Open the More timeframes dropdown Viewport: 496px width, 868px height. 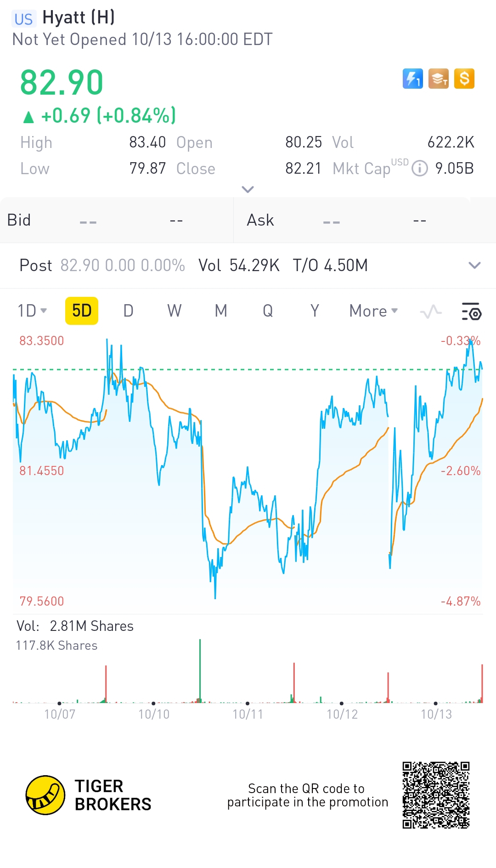point(373,311)
